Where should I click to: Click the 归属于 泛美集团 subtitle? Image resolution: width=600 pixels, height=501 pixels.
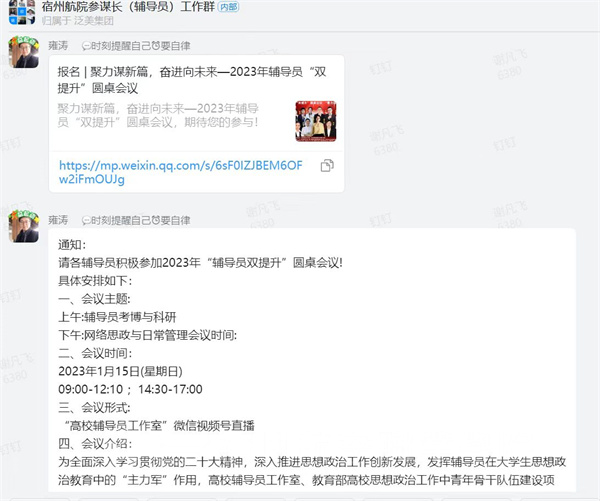tap(78, 20)
